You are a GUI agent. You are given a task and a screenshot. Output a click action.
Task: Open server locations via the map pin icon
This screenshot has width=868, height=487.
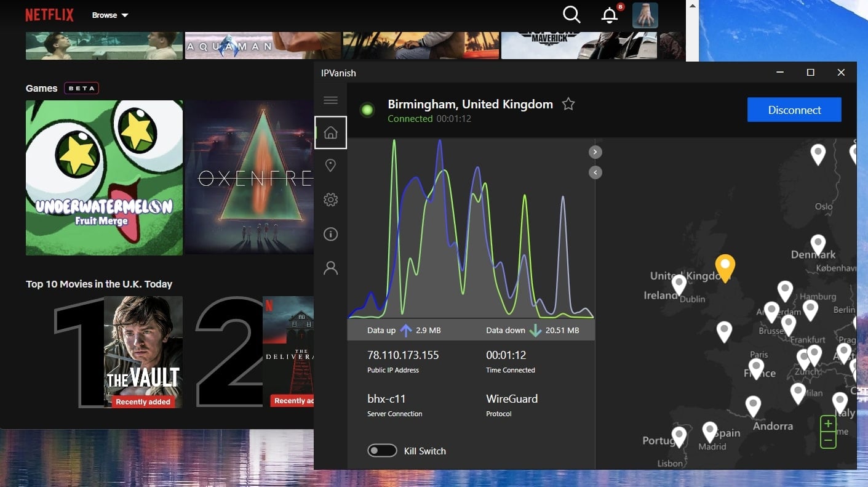330,165
